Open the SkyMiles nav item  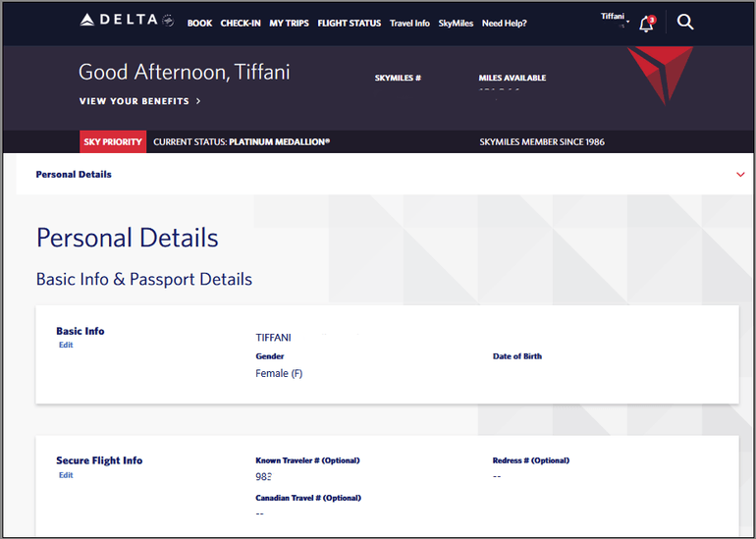point(456,24)
